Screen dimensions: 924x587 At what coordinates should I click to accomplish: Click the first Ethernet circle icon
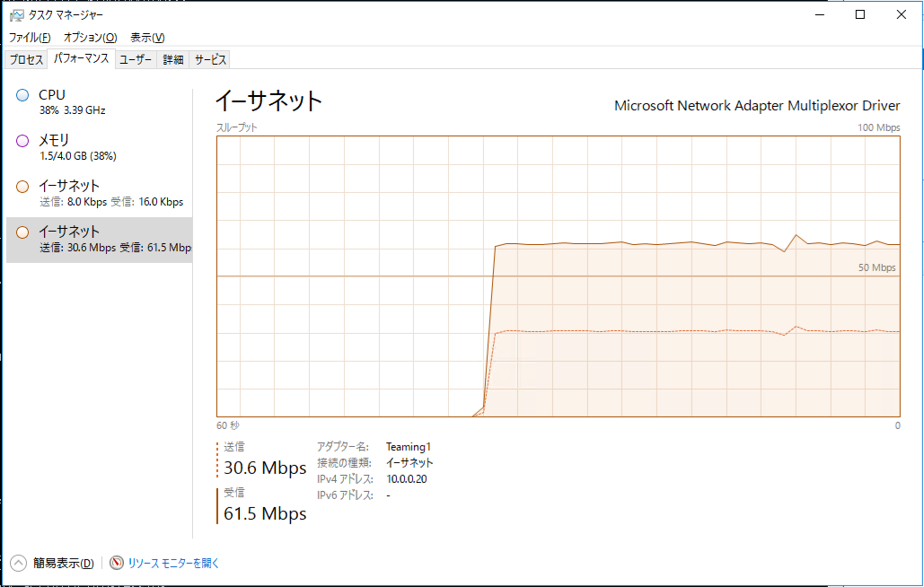point(22,187)
